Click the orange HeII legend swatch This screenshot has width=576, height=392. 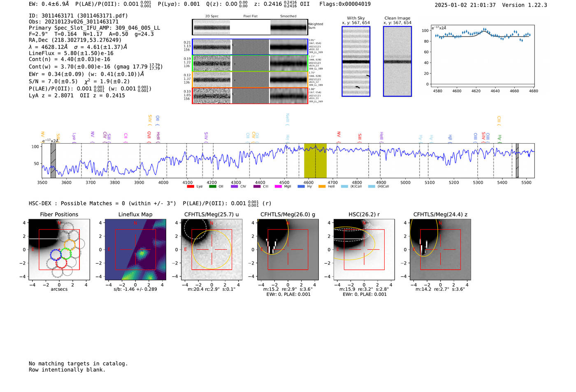(322, 186)
